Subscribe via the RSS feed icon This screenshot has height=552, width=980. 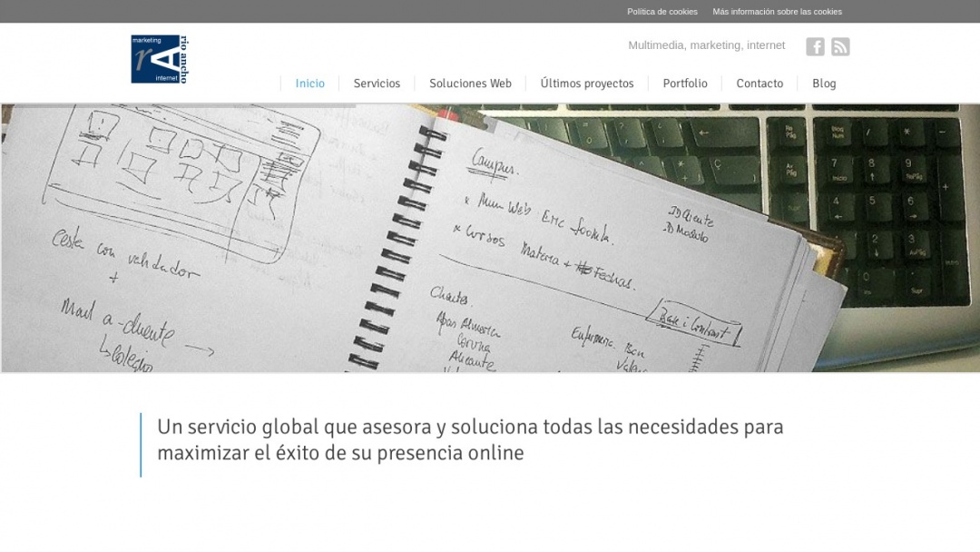point(840,46)
